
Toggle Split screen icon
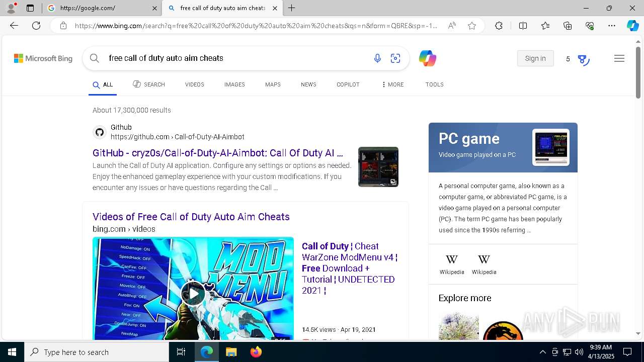pos(523,26)
